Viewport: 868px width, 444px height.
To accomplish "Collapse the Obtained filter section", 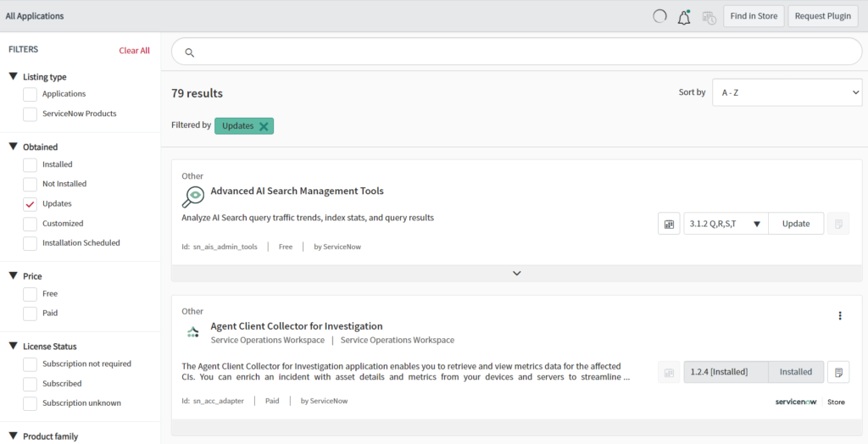I will pyautogui.click(x=14, y=146).
